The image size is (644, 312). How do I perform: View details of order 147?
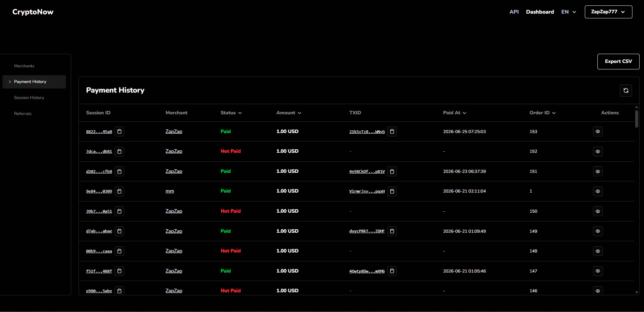pyautogui.click(x=598, y=271)
